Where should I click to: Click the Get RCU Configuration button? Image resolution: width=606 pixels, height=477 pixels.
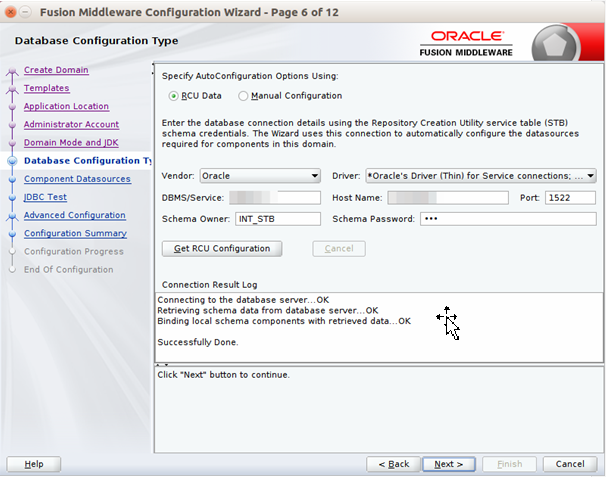coord(222,249)
